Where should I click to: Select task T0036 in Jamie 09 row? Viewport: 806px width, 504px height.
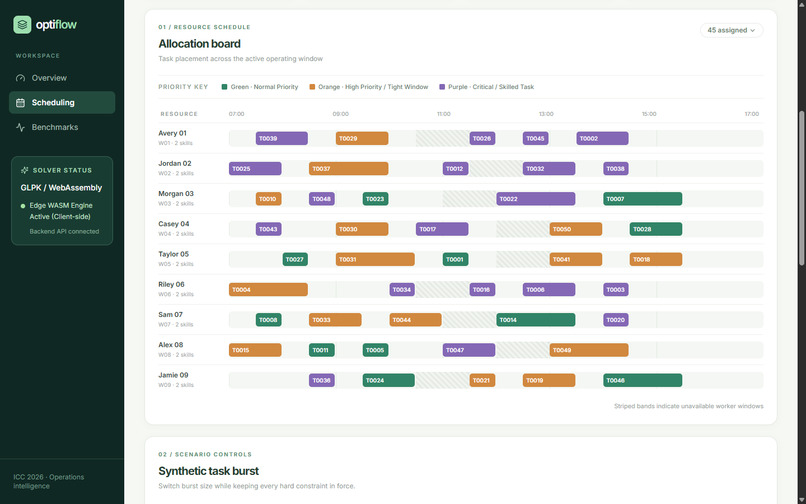coord(322,381)
